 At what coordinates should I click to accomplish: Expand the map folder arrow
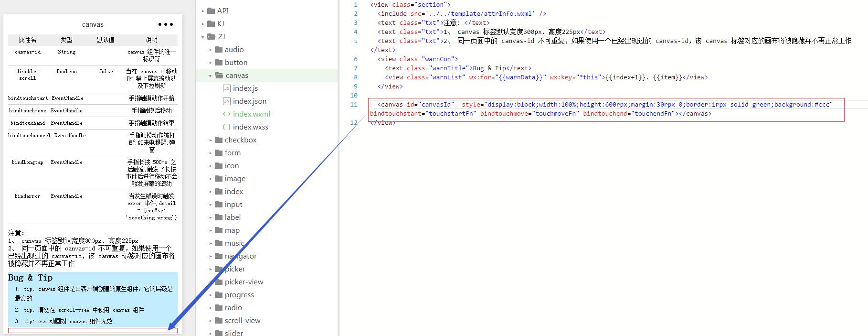click(x=211, y=230)
